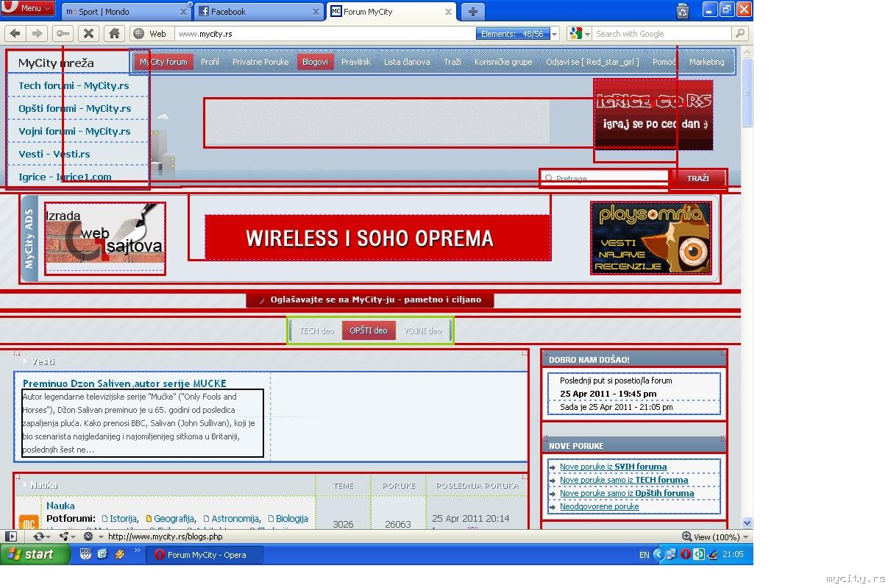
Task: Open the Marketing nav link
Action: [x=706, y=62]
